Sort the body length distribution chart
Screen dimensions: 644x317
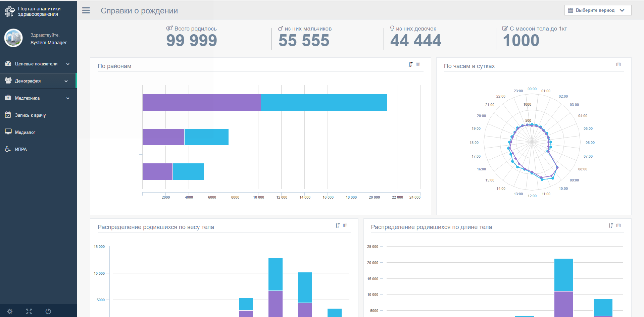(611, 225)
